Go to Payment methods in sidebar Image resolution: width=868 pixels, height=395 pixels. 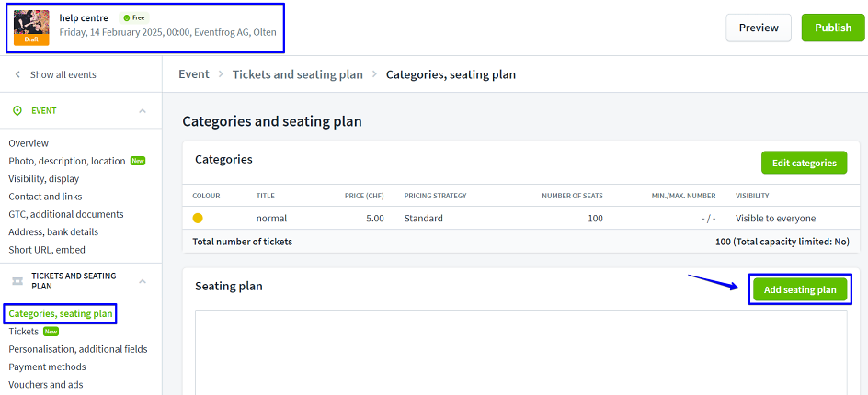(x=47, y=367)
